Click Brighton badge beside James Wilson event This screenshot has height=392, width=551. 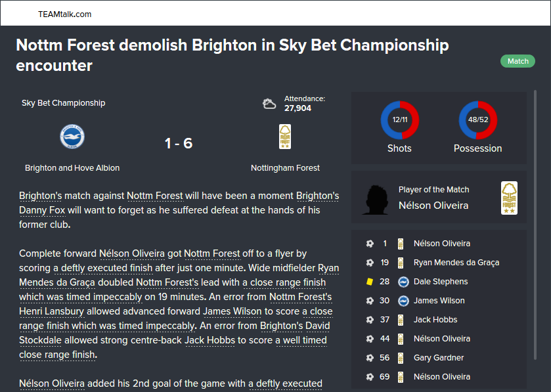click(403, 301)
